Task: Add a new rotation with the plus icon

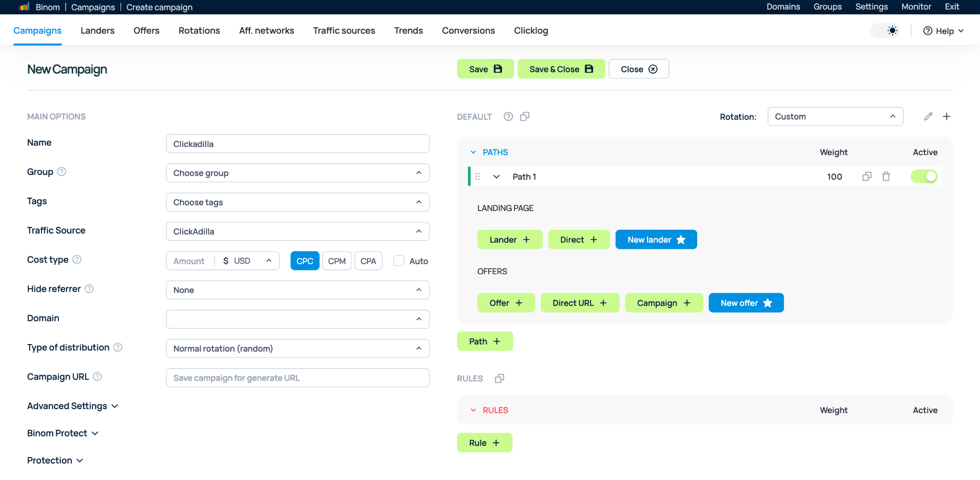Action: pyautogui.click(x=947, y=116)
